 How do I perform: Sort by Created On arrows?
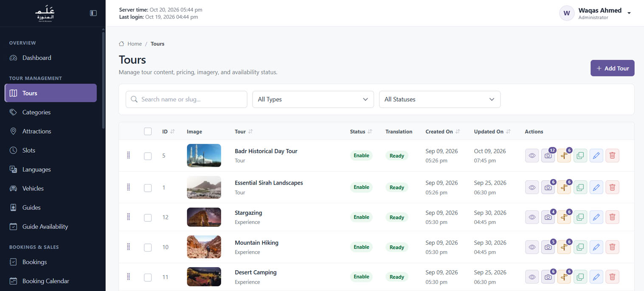pos(458,132)
